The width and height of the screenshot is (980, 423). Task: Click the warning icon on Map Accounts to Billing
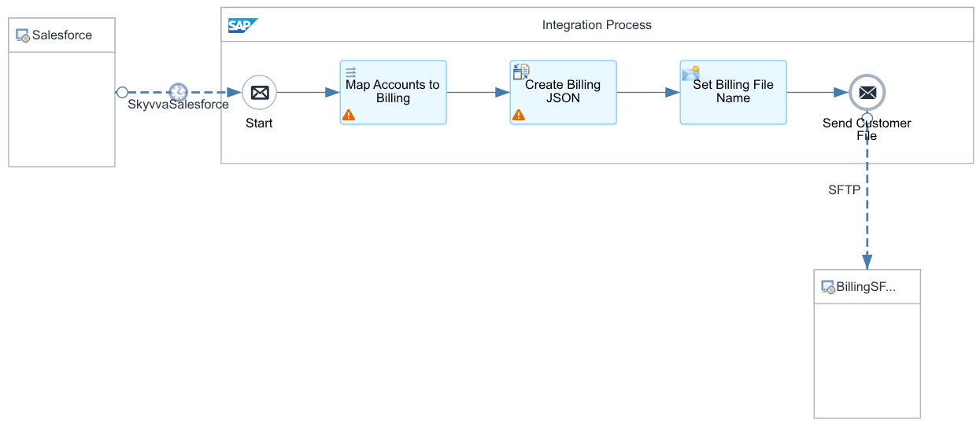(x=349, y=115)
